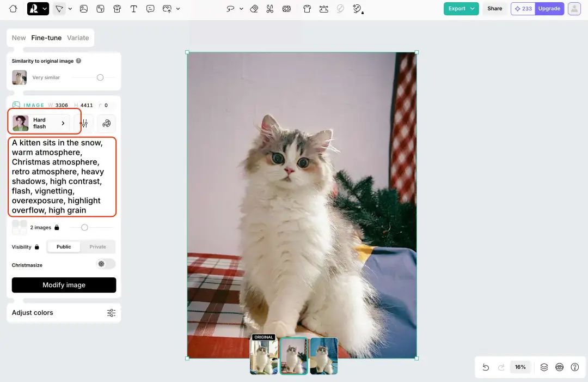Select the eraser tool
588x382 pixels.
coord(254,9)
